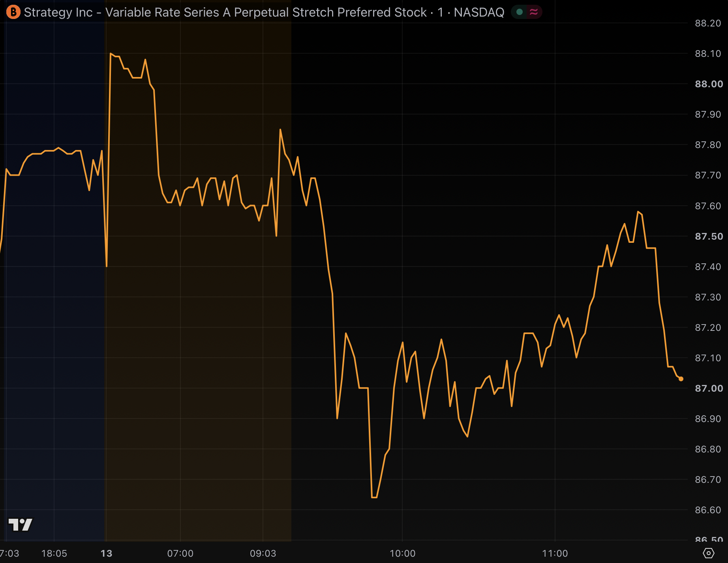Screen dimensions: 728x563
Task: Click the 88.10 price axis label
Action: pos(708,53)
